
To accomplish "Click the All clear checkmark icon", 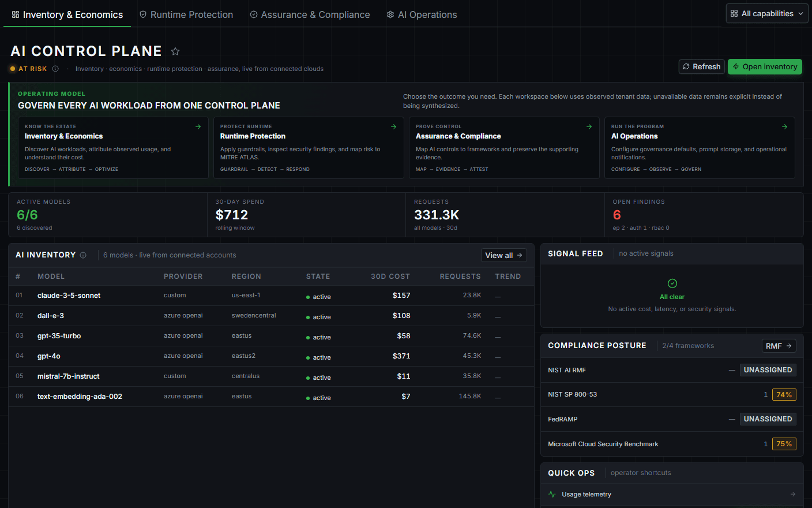I will pos(672,283).
